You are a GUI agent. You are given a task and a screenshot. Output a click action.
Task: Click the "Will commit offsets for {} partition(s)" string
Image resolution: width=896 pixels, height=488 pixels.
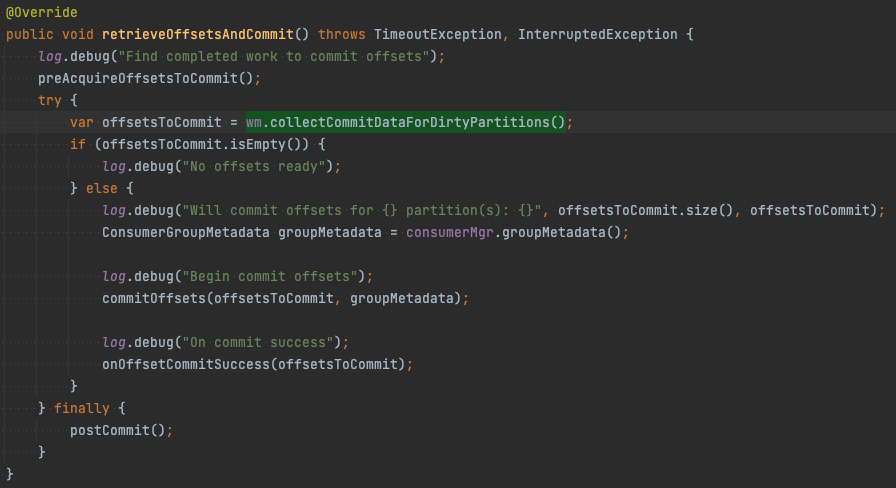click(x=362, y=210)
